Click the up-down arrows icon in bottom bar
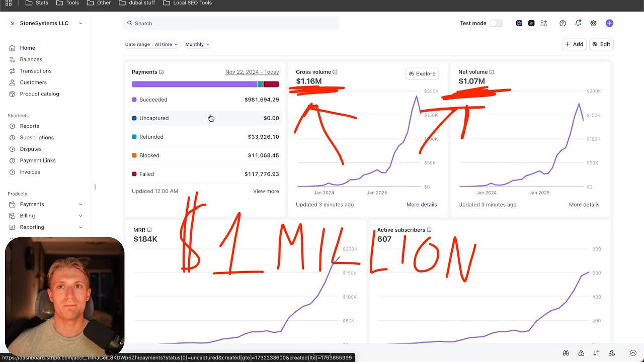Viewport: 644px width, 362px height. click(596, 353)
